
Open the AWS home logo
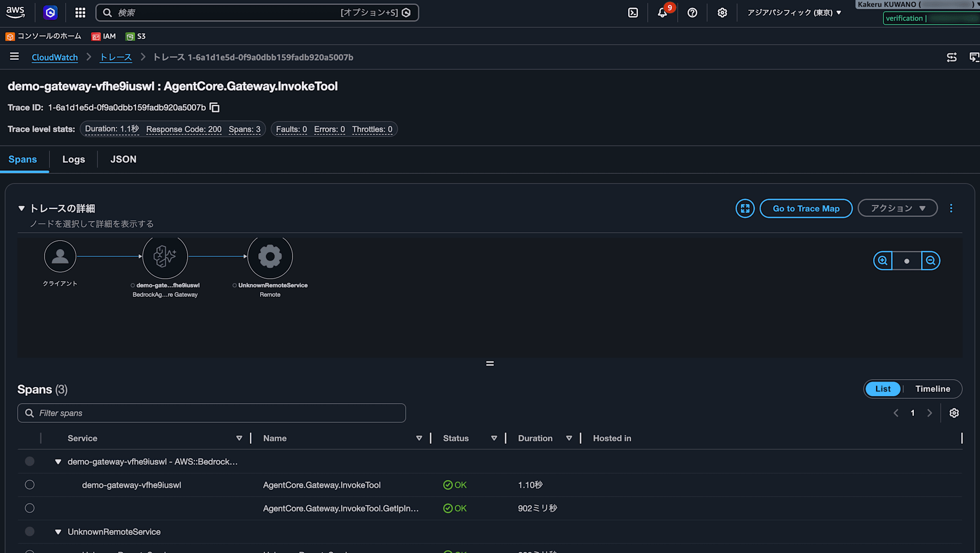coord(15,12)
